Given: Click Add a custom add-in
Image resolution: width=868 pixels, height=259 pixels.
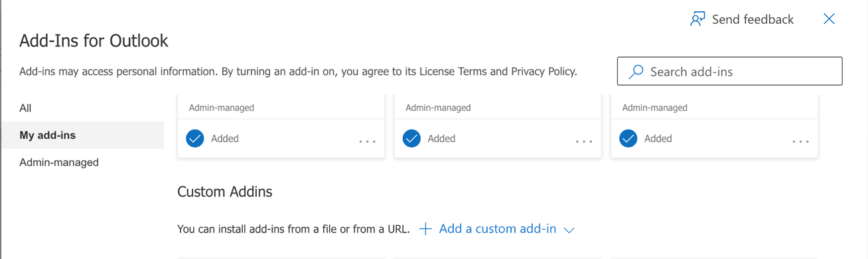Looking at the screenshot, I should click(x=497, y=228).
